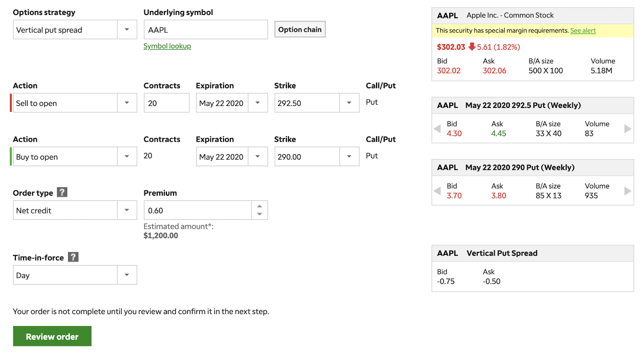The width and height of the screenshot is (644, 358).
Task: Click the last price $302.03
Action: point(451,47)
